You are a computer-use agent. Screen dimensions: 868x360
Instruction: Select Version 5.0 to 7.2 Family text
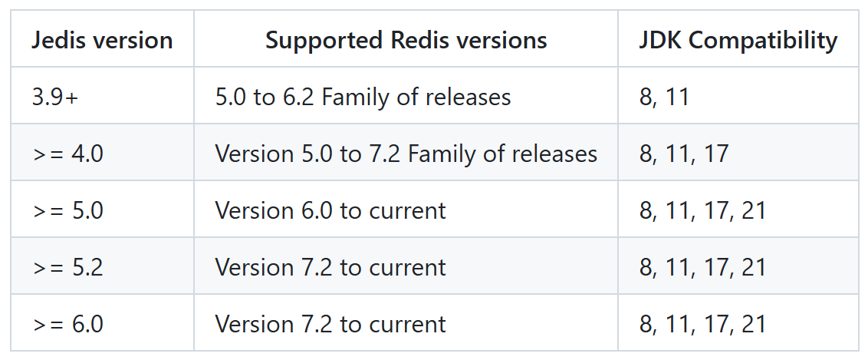coord(406,154)
